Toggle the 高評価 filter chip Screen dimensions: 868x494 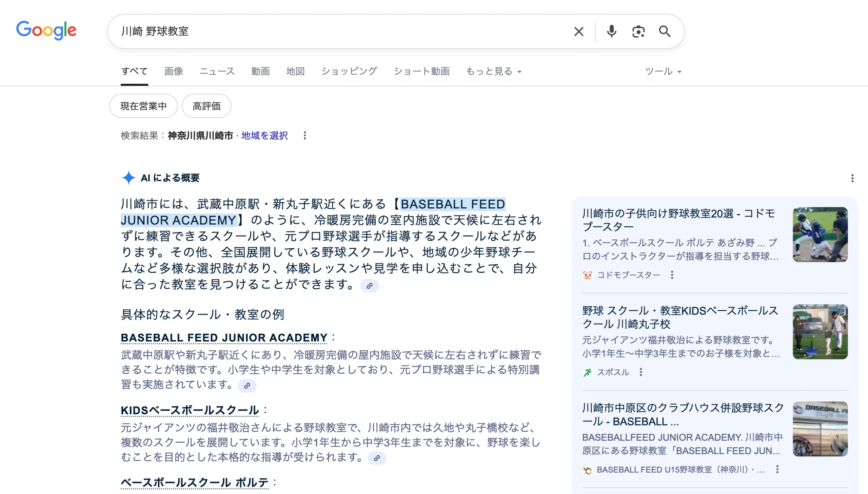tap(206, 106)
